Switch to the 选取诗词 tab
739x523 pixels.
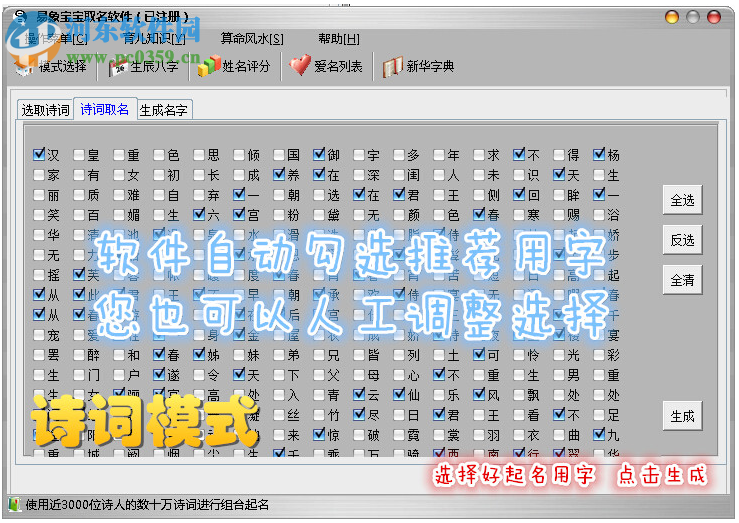click(x=45, y=110)
